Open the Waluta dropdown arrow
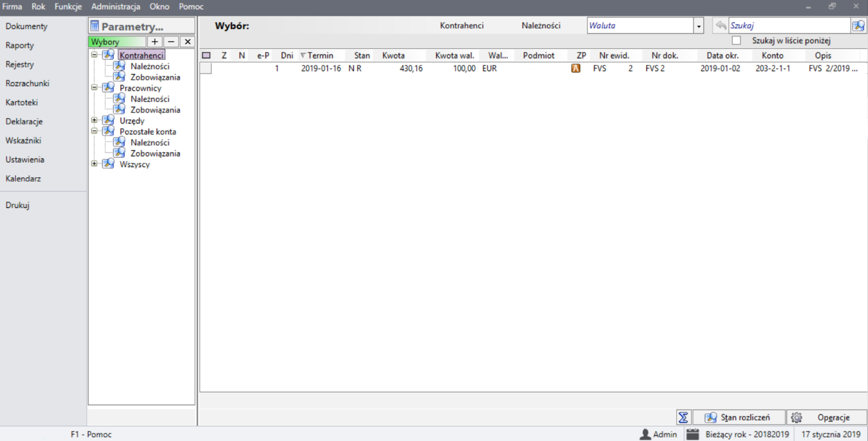This screenshot has height=441, width=868. (698, 26)
